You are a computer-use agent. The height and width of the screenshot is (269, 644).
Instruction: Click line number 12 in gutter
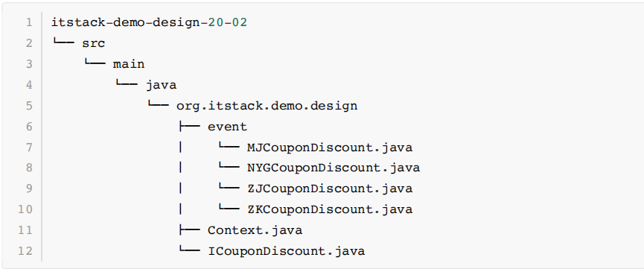[x=25, y=250]
